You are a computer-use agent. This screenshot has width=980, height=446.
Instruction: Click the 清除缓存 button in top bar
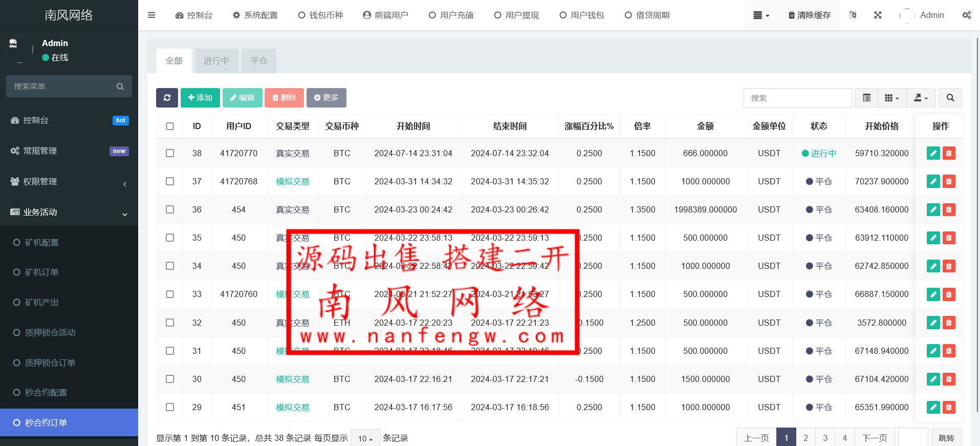809,15
